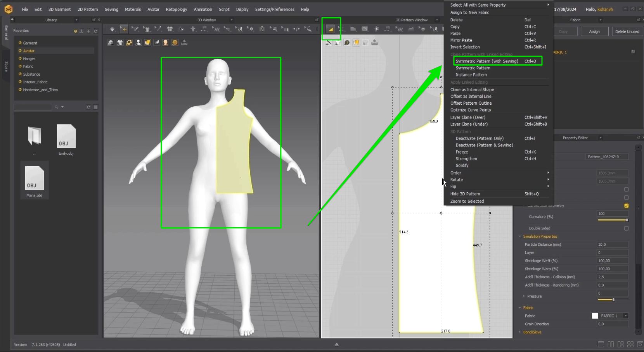Toggle yellow texture surface icon in 2D window
This screenshot has width=644, height=352.
(x=356, y=43)
